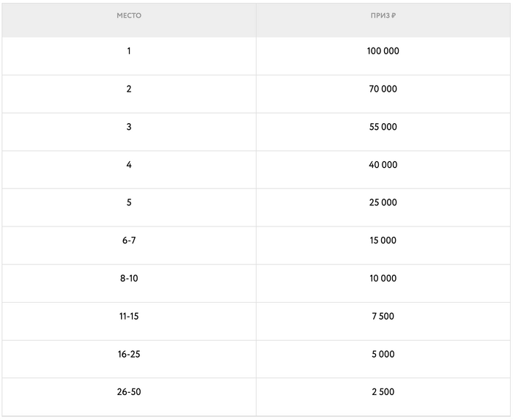Click the 15 000 prize value
Screen dimensions: 513x420
(x=383, y=240)
